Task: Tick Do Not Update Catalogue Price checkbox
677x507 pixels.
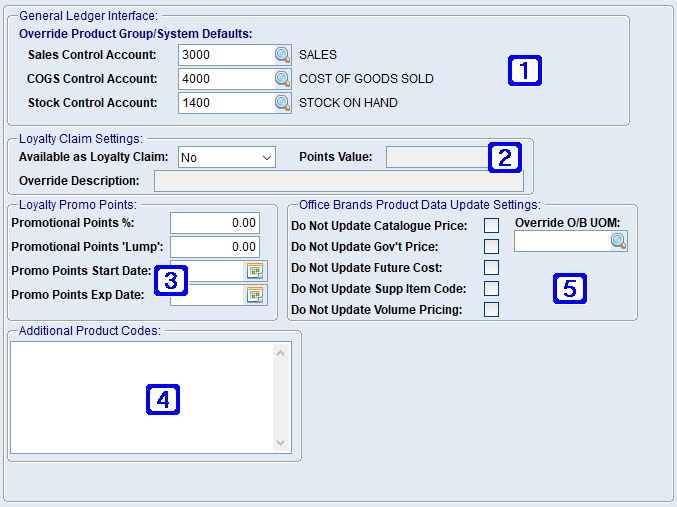Action: (491, 226)
